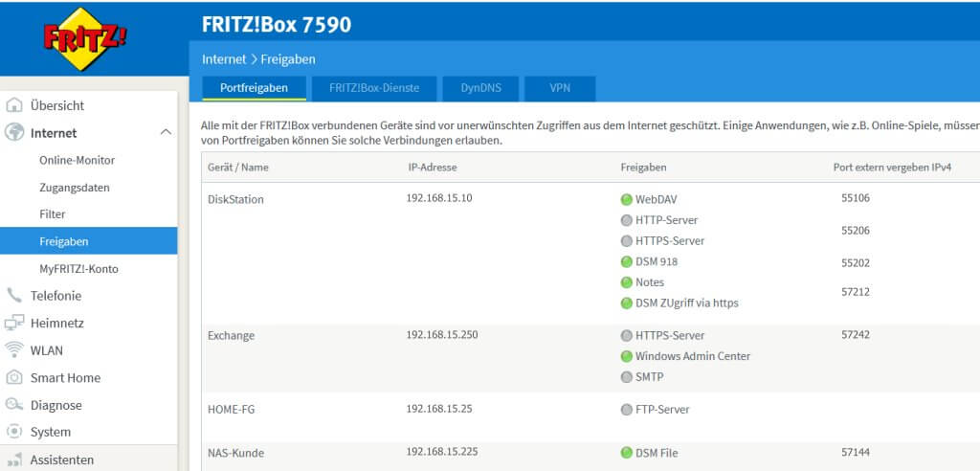Click Freigaben in the breadcrumb
980x471 pixels.
(287, 59)
